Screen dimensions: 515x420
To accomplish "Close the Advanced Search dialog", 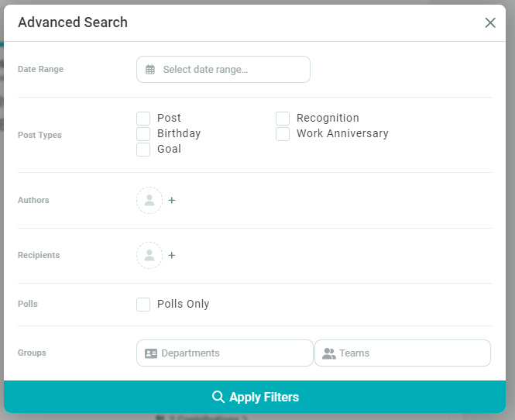I will coord(490,22).
